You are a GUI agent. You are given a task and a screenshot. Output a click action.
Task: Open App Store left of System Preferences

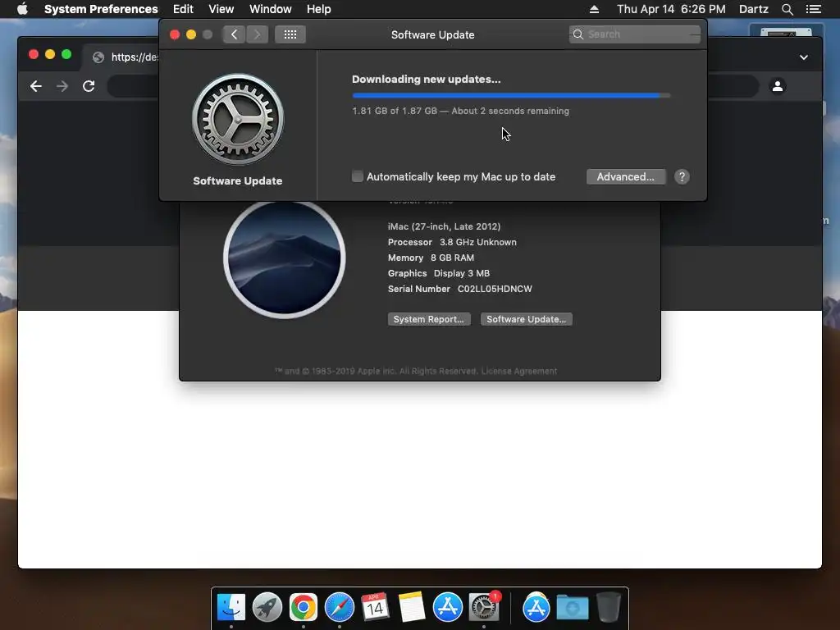447,607
